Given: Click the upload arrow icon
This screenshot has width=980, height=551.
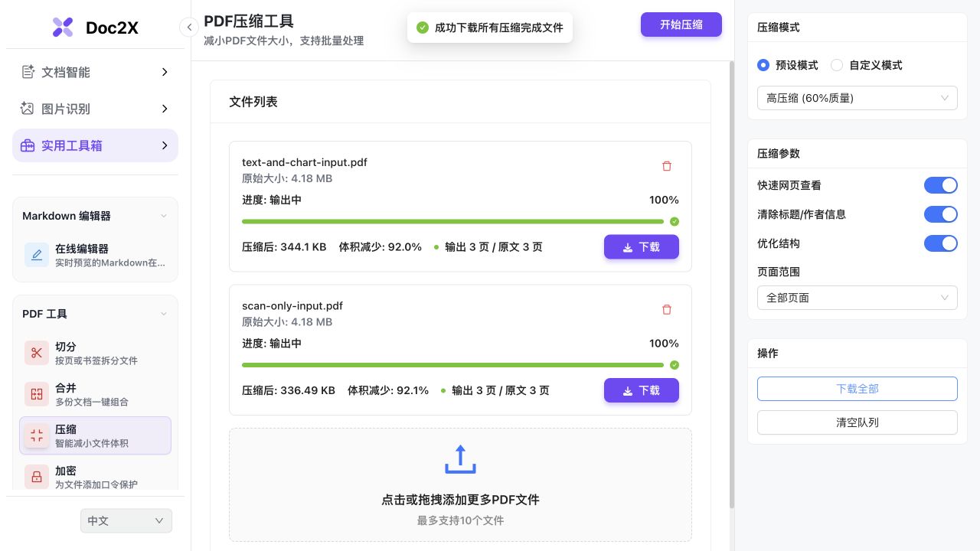Looking at the screenshot, I should [460, 459].
